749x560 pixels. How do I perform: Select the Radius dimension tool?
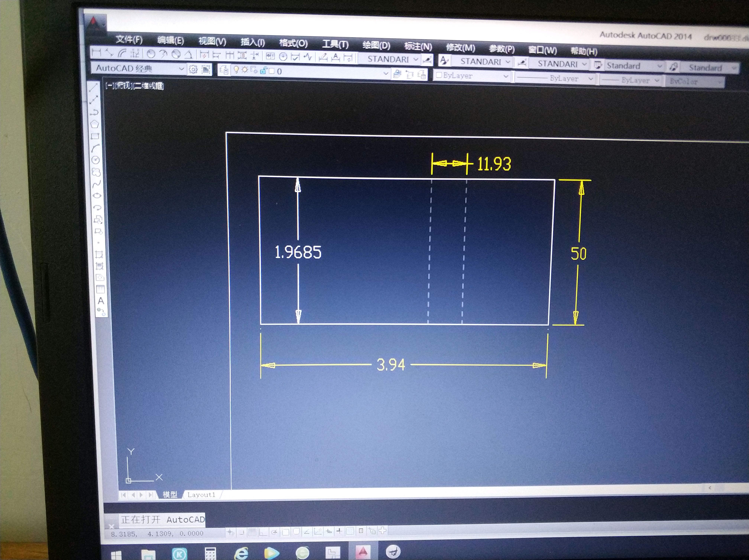pyautogui.click(x=151, y=54)
